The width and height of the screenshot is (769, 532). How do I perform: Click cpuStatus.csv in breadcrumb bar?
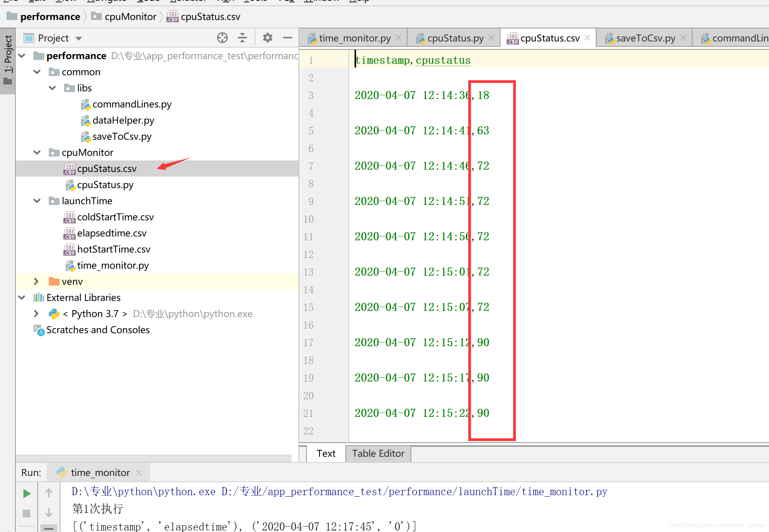tap(210, 17)
